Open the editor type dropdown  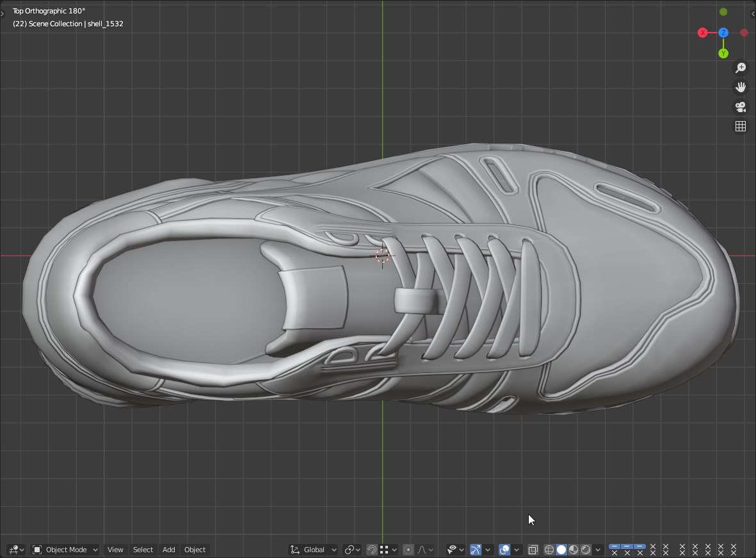tap(16, 550)
